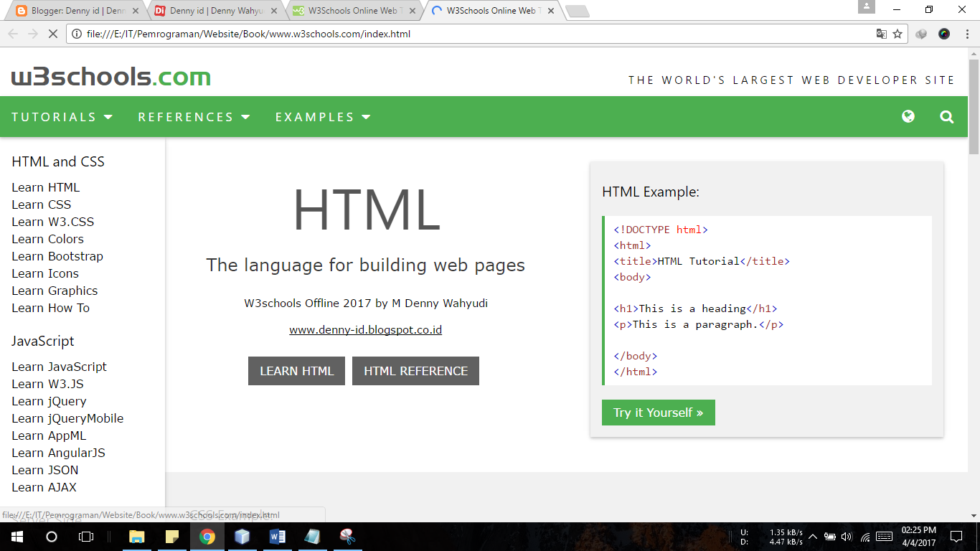Open Learn CSS in the sidebar

pyautogui.click(x=41, y=204)
